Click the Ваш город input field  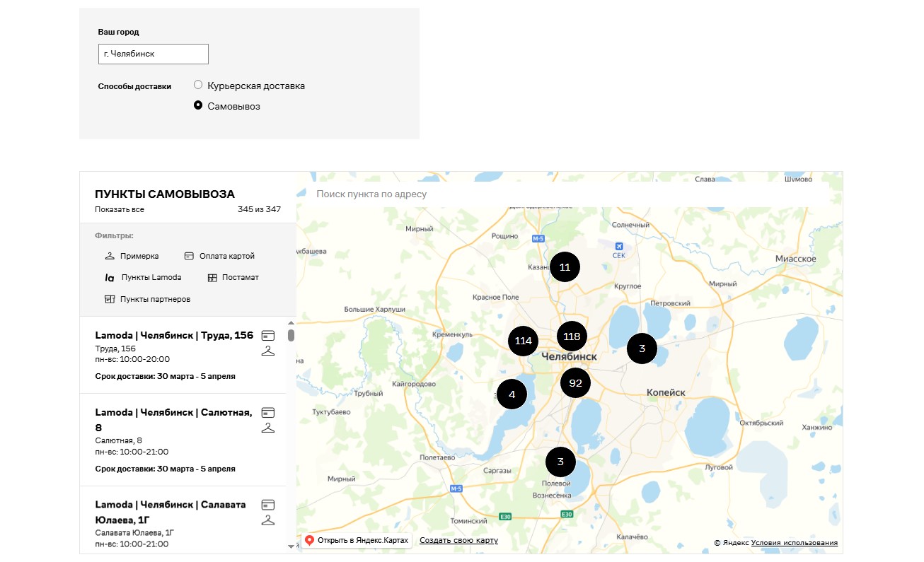(x=154, y=54)
